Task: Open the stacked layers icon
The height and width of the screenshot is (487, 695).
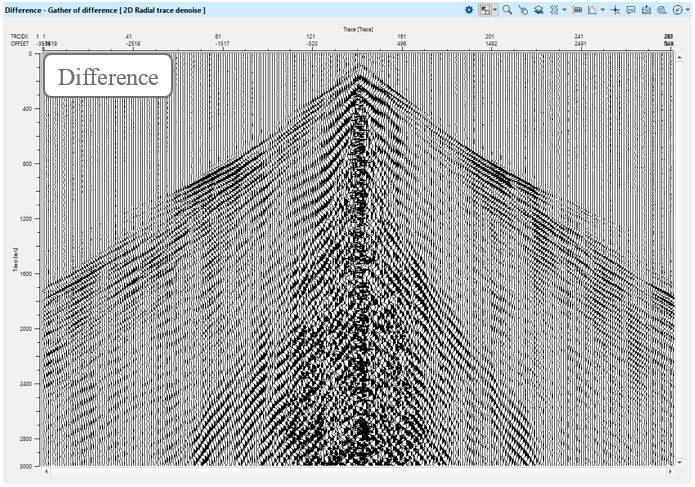Action: pyautogui.click(x=537, y=9)
